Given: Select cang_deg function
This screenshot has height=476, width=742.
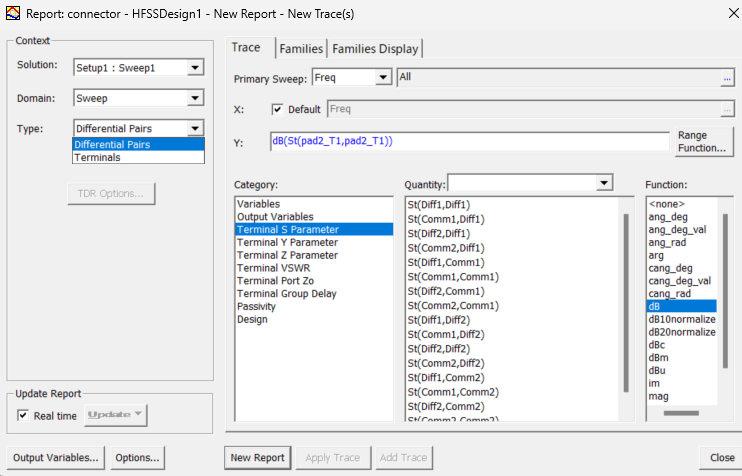Looking at the screenshot, I should [x=682, y=268].
